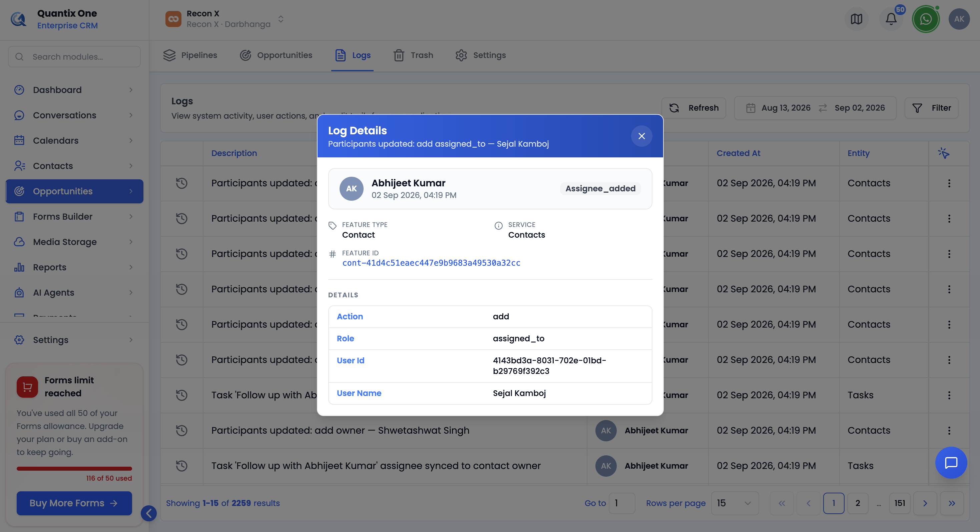This screenshot has height=532, width=980.
Task: Open the WhatsApp green icon
Action: [x=926, y=19]
